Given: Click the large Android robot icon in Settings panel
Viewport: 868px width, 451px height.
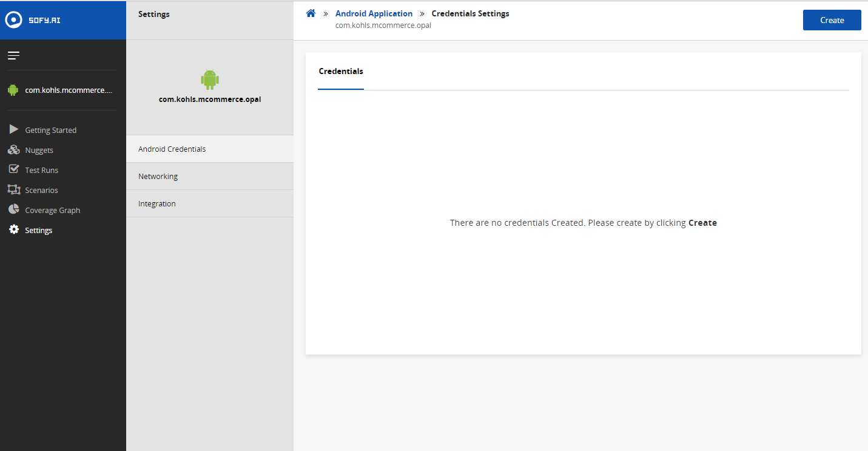Looking at the screenshot, I should coord(210,79).
